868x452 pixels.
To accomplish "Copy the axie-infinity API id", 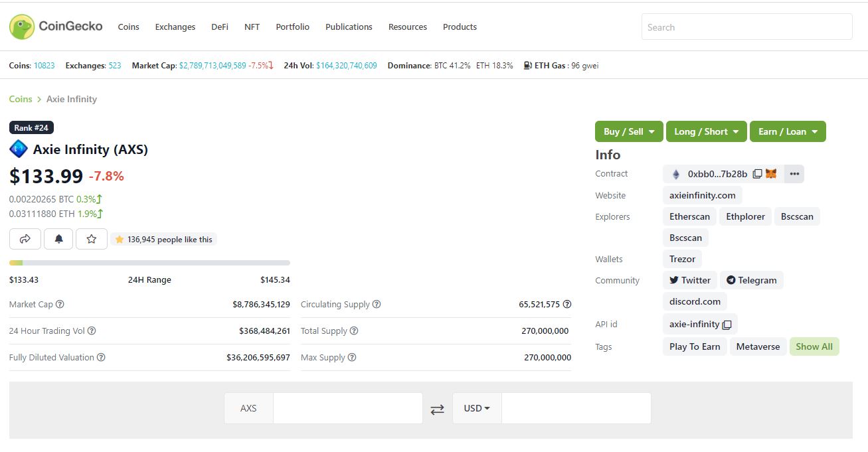I will pos(727,325).
